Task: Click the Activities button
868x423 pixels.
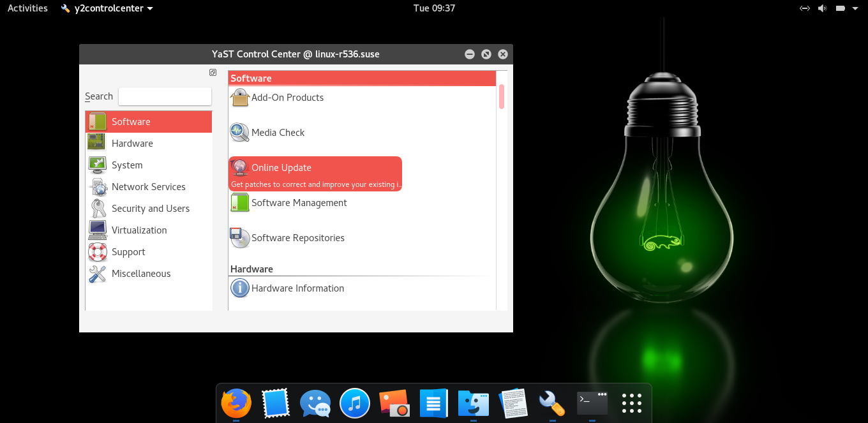Action: pos(27,8)
